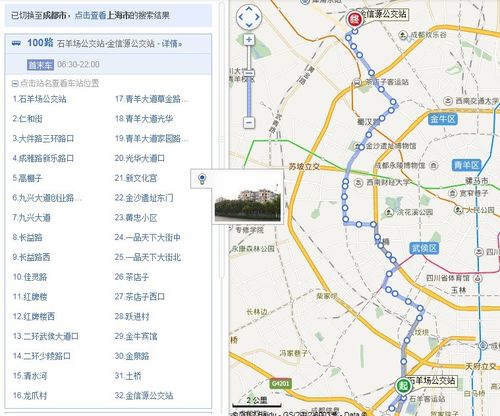Screen dimensions: 500x416
Task: Click the bus icon beside 100路
Action: coord(16,43)
